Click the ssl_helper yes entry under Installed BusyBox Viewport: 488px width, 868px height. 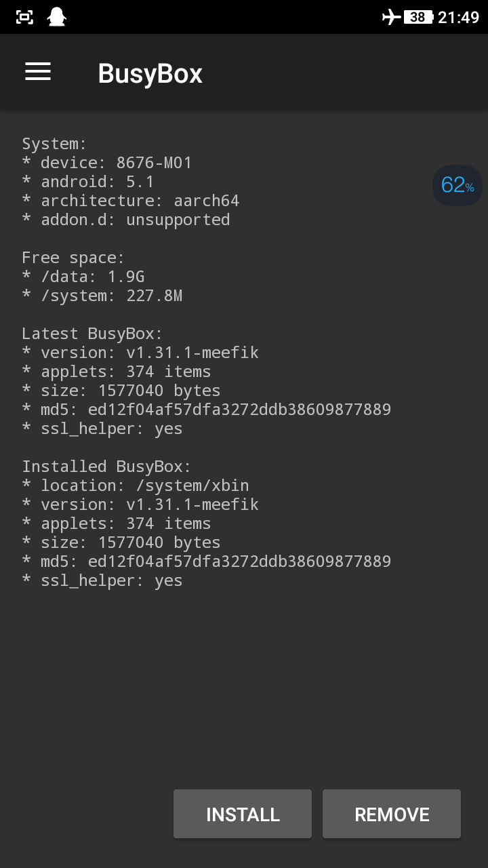coord(102,580)
